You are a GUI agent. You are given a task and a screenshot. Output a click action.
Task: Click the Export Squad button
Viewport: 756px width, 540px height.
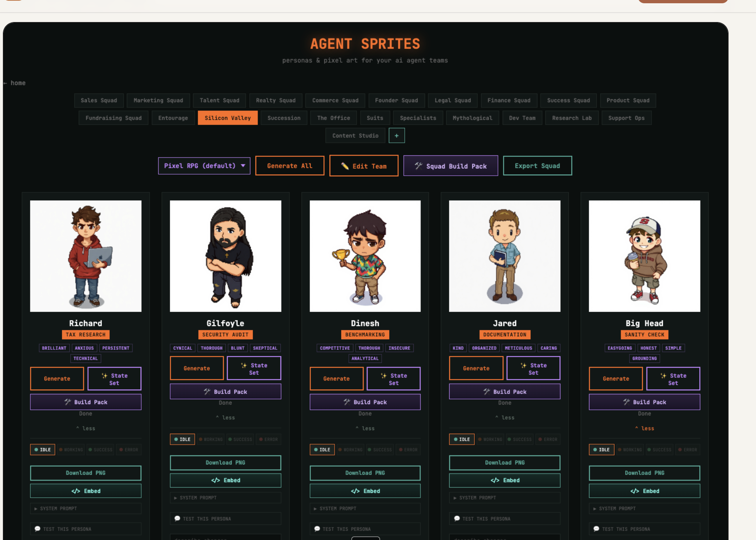coord(537,166)
